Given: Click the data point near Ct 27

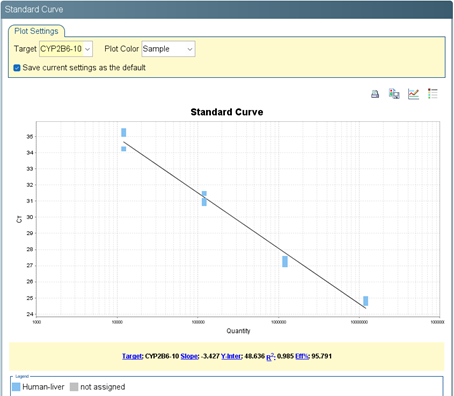Looking at the screenshot, I should click(285, 262).
